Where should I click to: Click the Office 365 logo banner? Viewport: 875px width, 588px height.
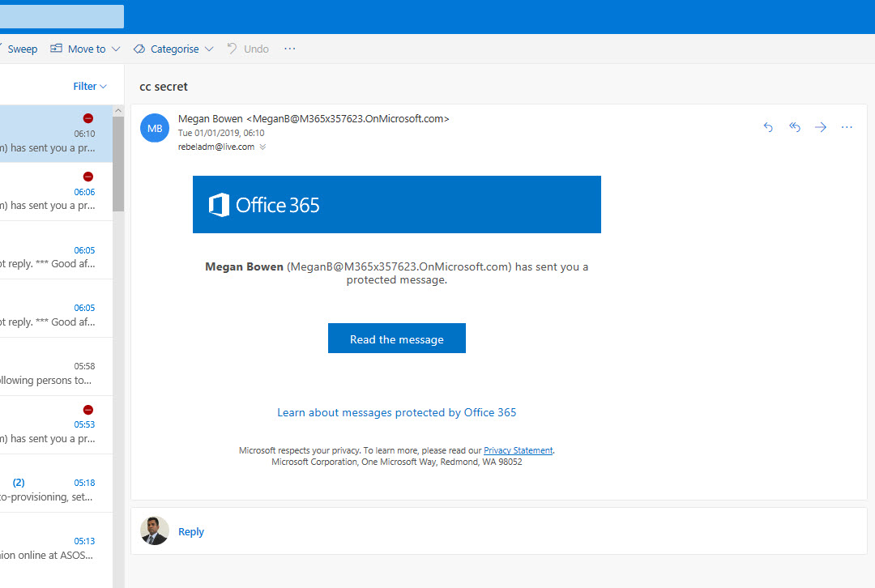point(397,205)
